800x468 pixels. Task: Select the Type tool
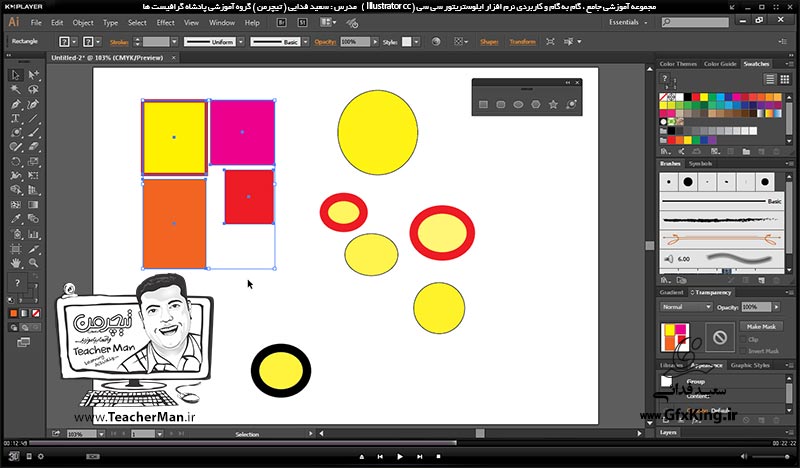[x=15, y=118]
